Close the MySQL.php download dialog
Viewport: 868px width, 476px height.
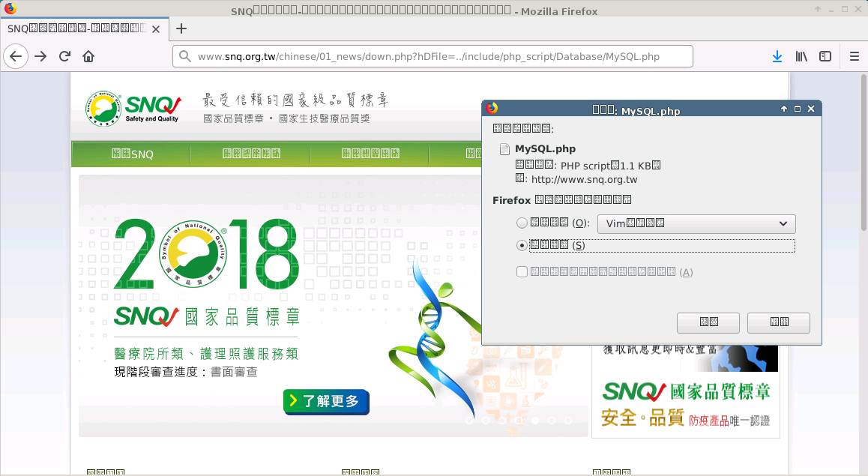click(x=811, y=109)
